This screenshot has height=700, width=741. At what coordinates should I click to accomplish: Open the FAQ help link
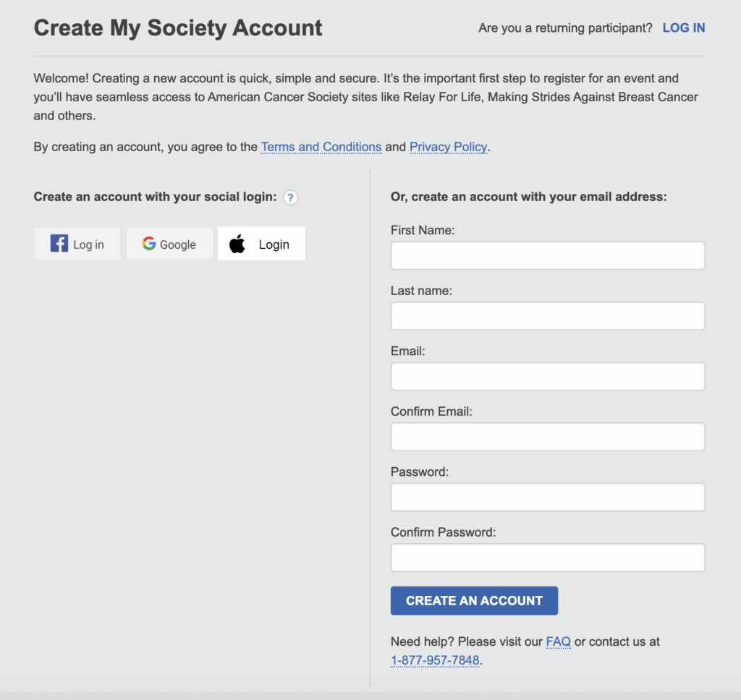(558, 641)
